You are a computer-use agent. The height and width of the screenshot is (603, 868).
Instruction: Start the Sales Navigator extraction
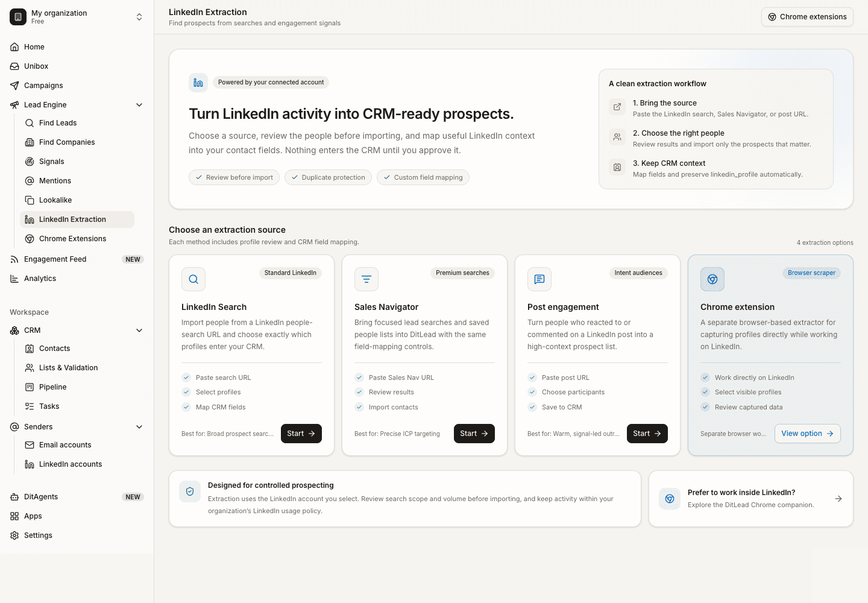474,434
